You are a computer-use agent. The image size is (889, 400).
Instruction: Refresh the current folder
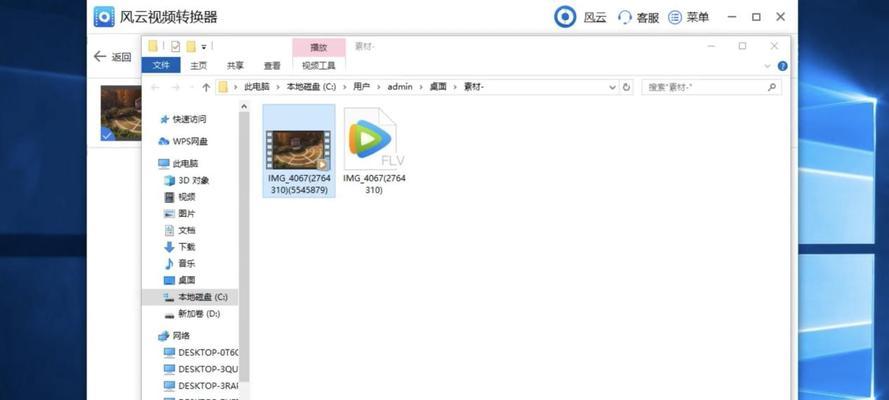[x=626, y=87]
